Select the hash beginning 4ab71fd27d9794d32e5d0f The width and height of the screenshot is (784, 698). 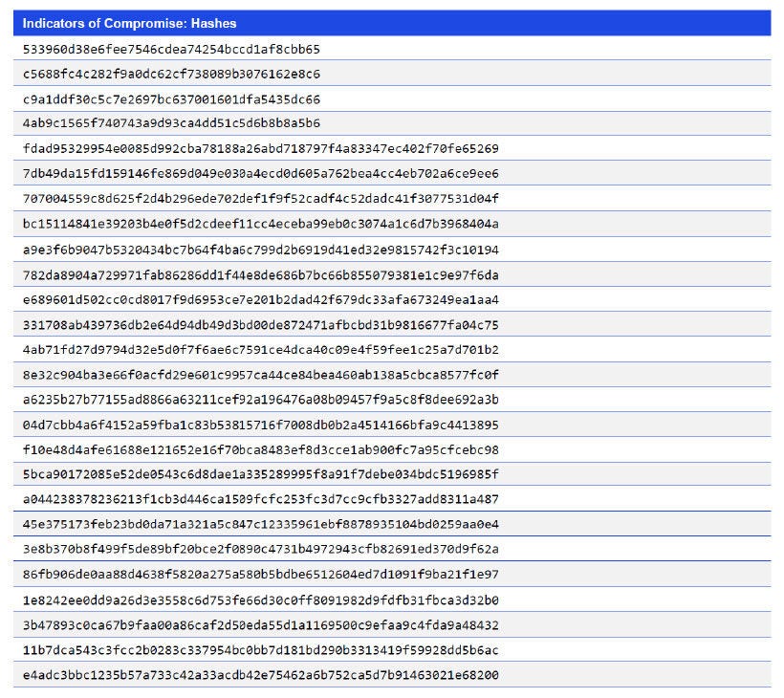(191, 351)
